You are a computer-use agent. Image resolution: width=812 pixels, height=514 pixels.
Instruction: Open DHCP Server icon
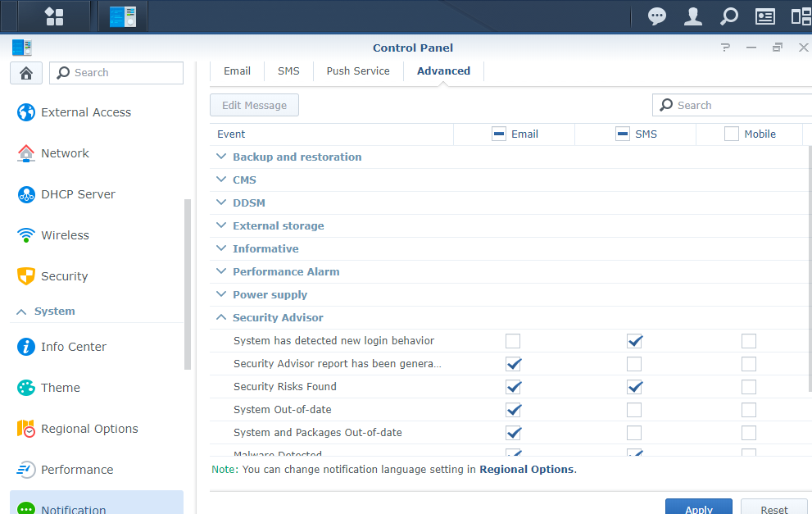pos(26,194)
